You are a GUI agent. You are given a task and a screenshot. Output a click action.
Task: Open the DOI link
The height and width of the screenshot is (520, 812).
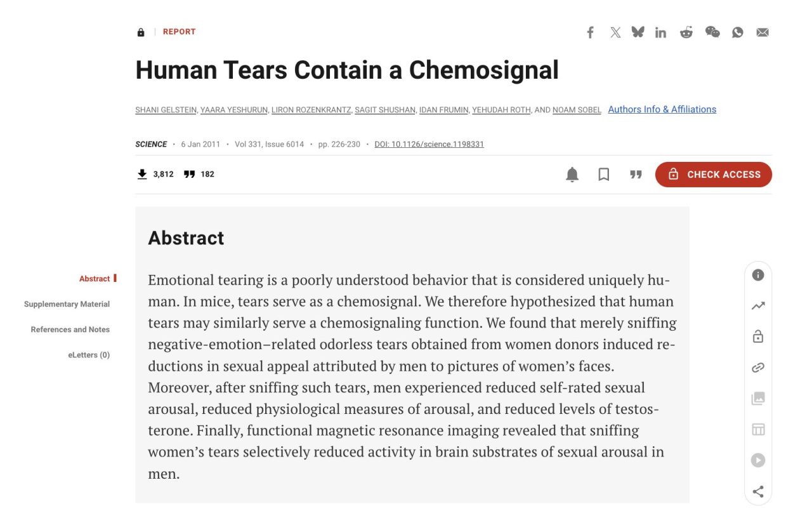(x=429, y=144)
